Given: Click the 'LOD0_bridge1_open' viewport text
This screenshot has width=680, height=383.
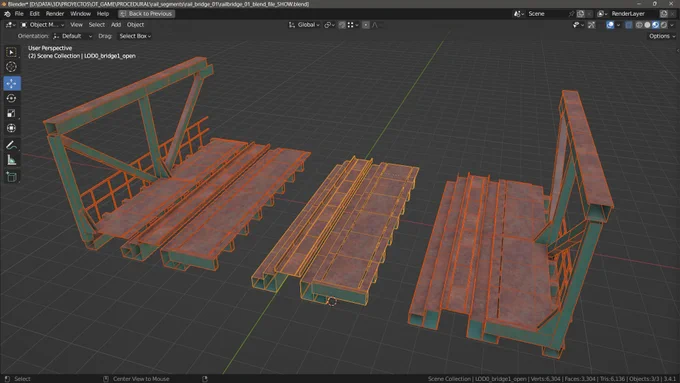Looking at the screenshot, I should tap(110, 56).
